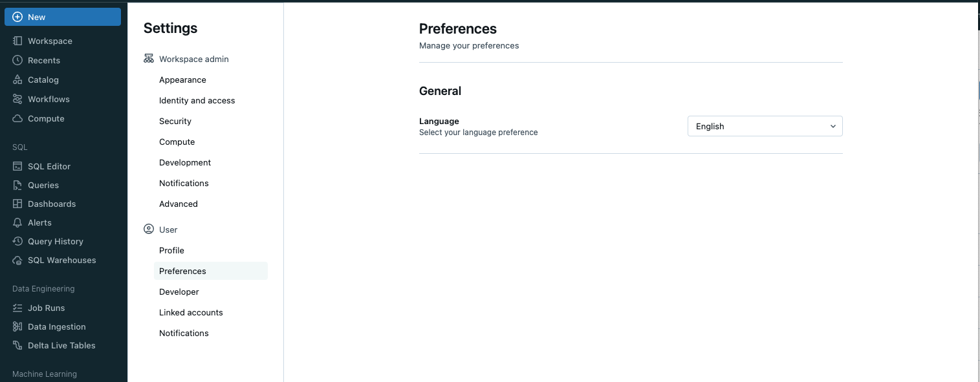Click the Delta Live Tables icon

click(17, 345)
